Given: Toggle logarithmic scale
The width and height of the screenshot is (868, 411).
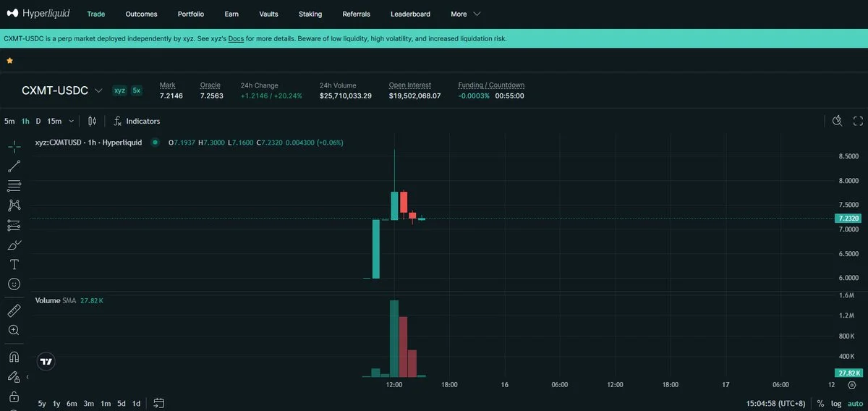Looking at the screenshot, I should tap(836, 403).
